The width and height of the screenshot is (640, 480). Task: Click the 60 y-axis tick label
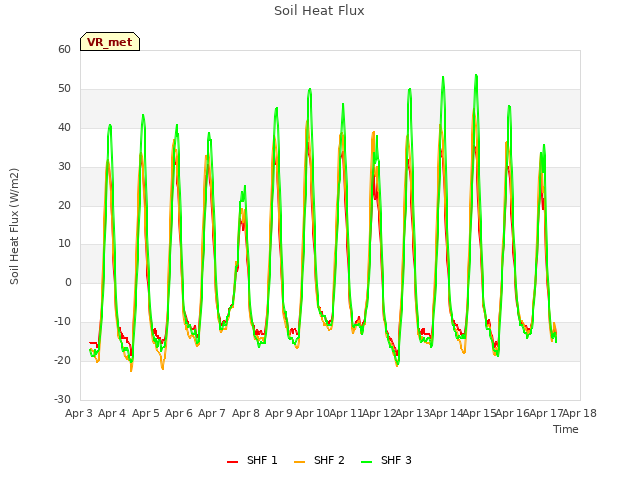point(64,49)
